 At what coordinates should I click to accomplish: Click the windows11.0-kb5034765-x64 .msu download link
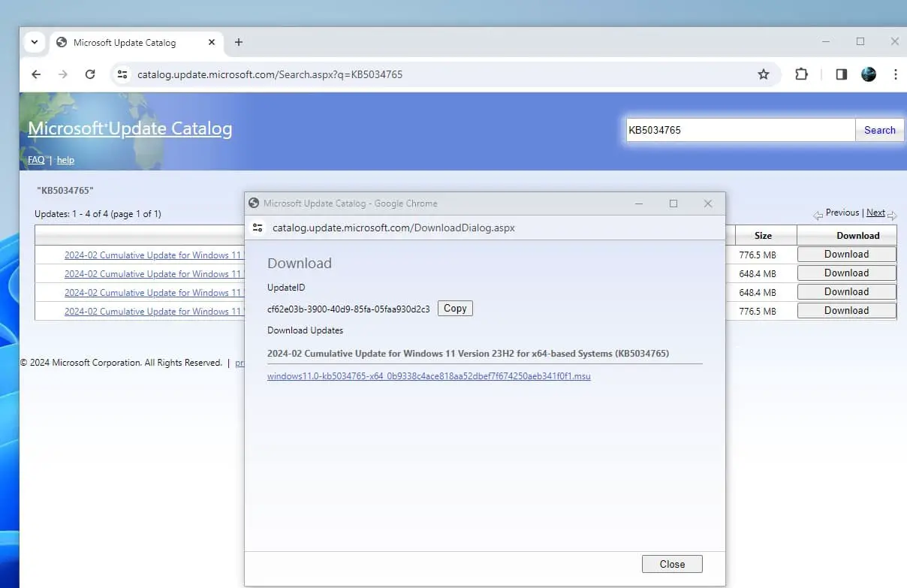click(x=429, y=376)
